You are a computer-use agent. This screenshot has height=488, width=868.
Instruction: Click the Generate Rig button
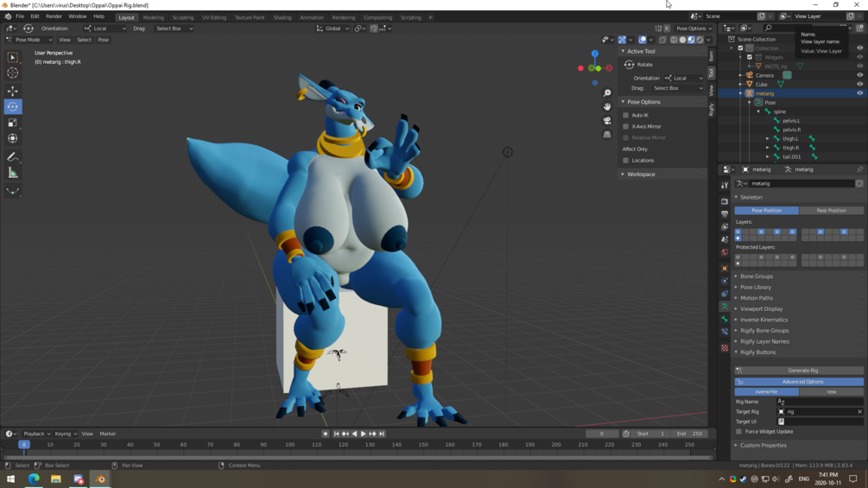click(x=799, y=371)
